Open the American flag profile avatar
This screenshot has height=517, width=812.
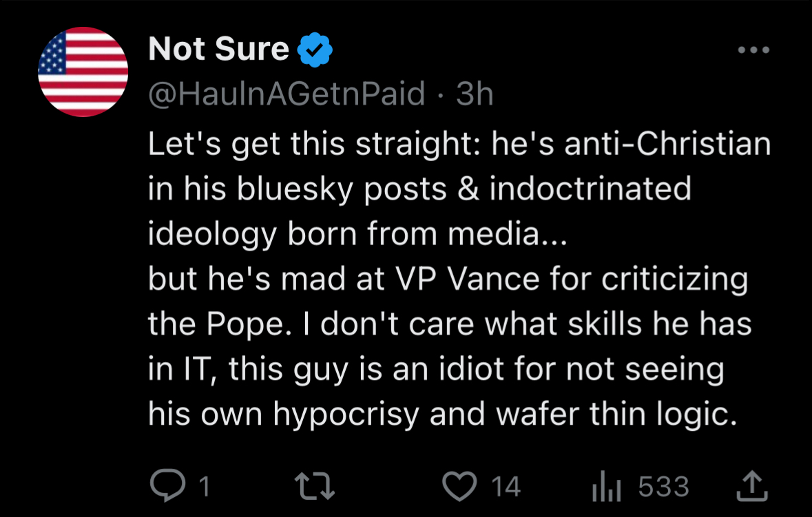click(x=83, y=72)
